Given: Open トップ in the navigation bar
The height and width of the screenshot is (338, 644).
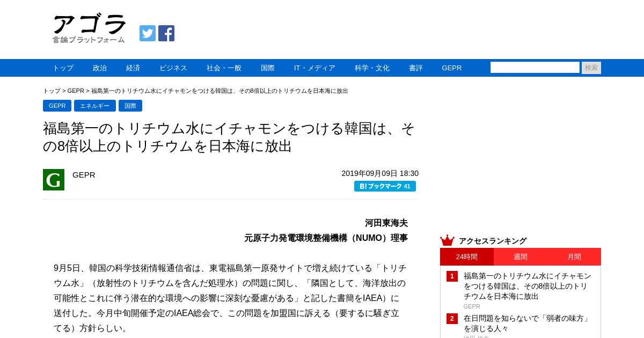Looking at the screenshot, I should click(63, 68).
